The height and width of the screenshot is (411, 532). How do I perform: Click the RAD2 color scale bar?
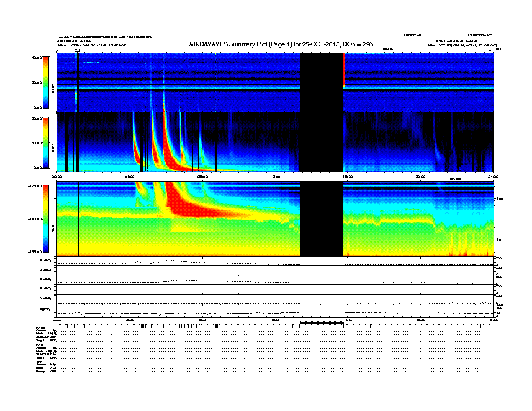(x=46, y=83)
